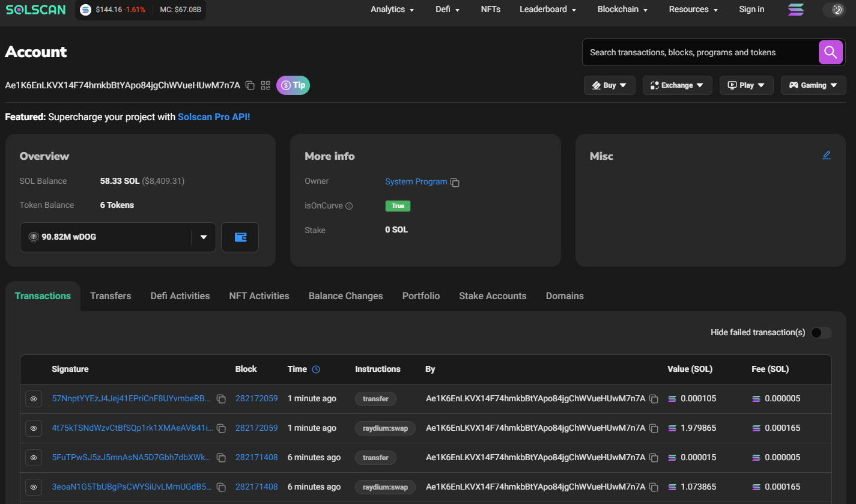Copy signature 3eoaN1G5TbUBgPsCWY to clipboard
856x504 pixels.
point(221,487)
